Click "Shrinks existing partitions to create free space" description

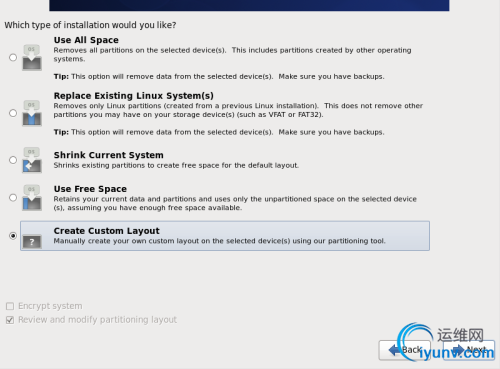pyautogui.click(x=176, y=165)
